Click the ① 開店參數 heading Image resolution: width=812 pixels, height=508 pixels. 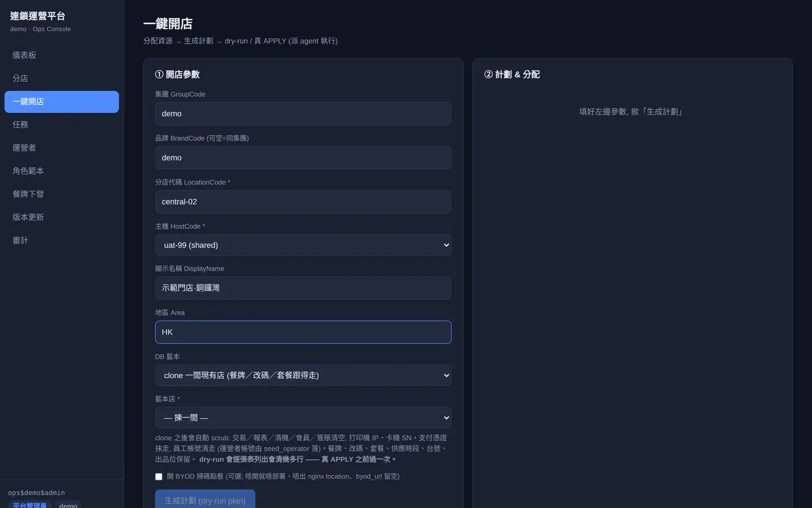[177, 75]
